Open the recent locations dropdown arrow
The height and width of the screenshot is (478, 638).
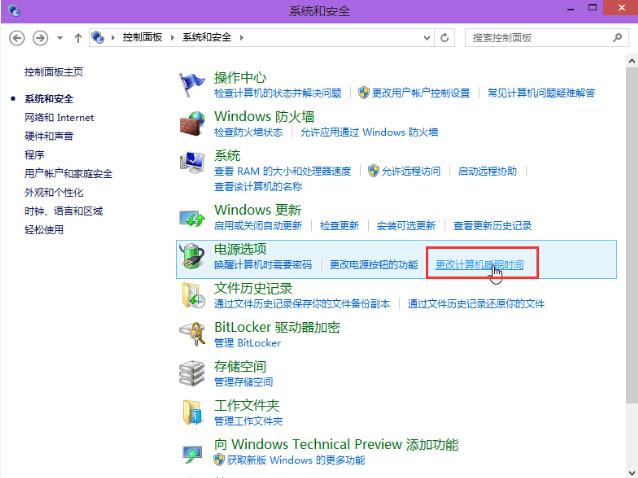[60, 38]
